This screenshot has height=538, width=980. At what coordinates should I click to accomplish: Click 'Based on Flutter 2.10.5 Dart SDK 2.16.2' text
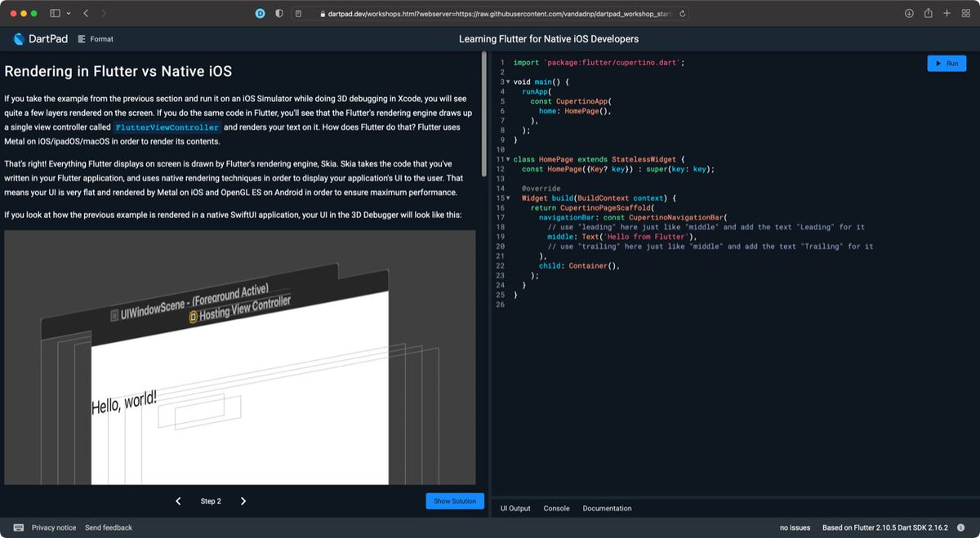(x=885, y=527)
